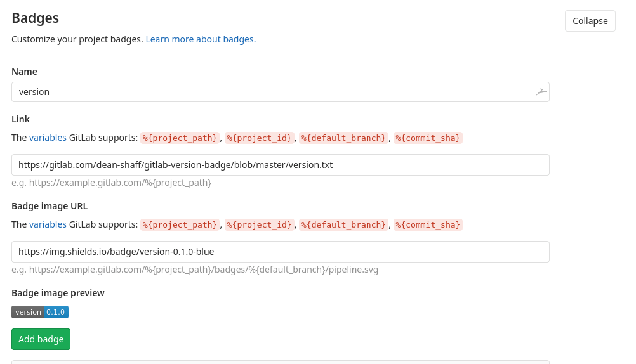Click %{commit_sha} variable under Link
This screenshot has height=364, width=636.
(428, 138)
